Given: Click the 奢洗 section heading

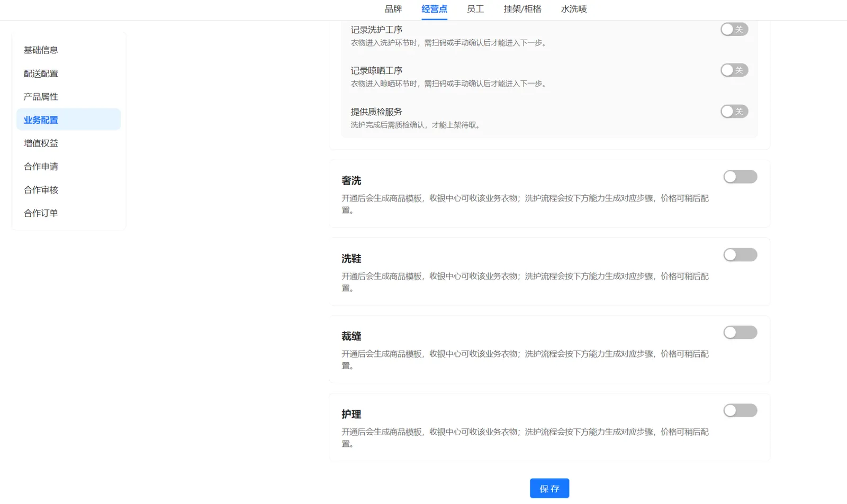Looking at the screenshot, I should (x=352, y=181).
